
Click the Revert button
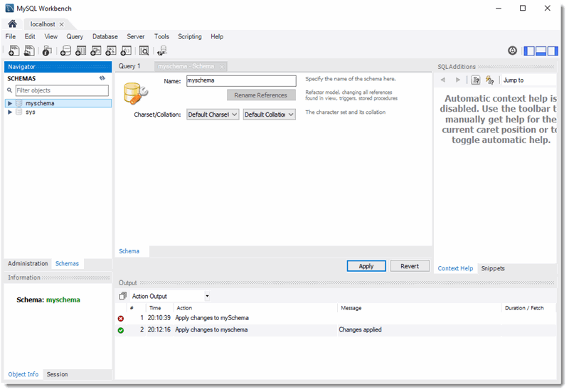410,266
